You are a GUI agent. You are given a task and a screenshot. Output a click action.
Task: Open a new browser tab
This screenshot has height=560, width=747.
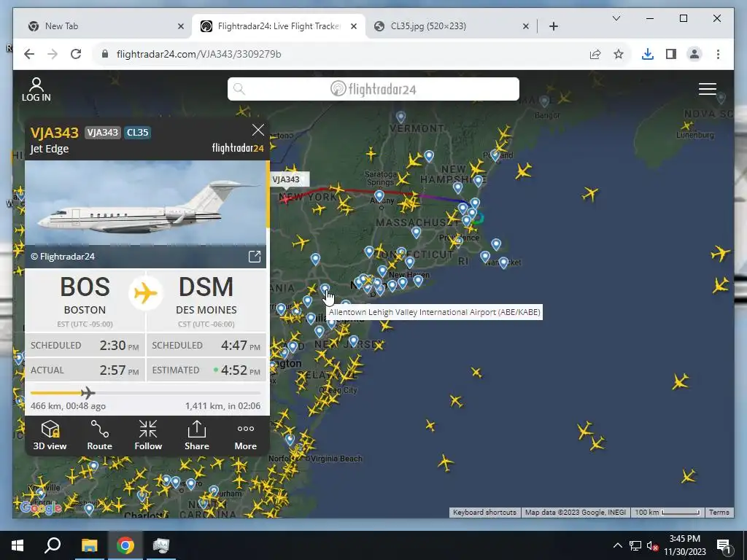tap(553, 26)
